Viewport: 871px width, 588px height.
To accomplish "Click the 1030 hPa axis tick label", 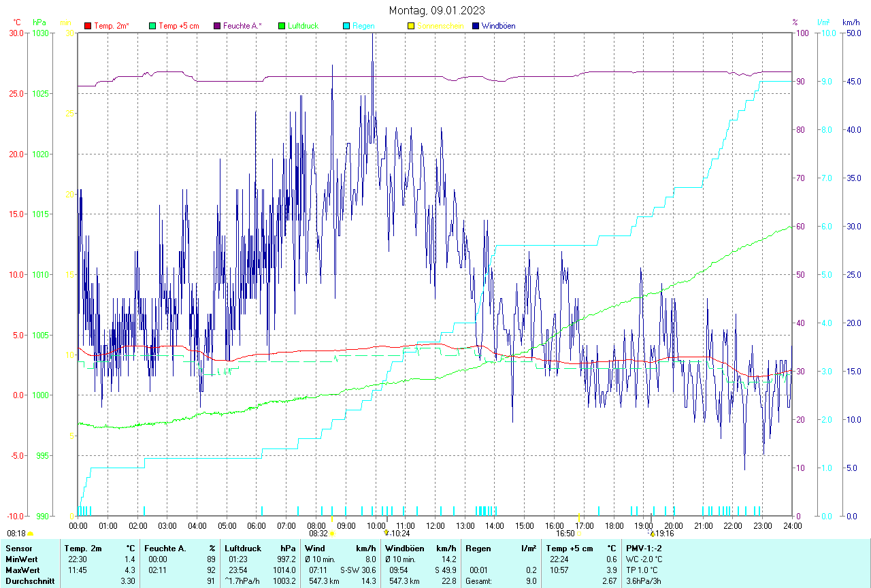I will [x=39, y=33].
